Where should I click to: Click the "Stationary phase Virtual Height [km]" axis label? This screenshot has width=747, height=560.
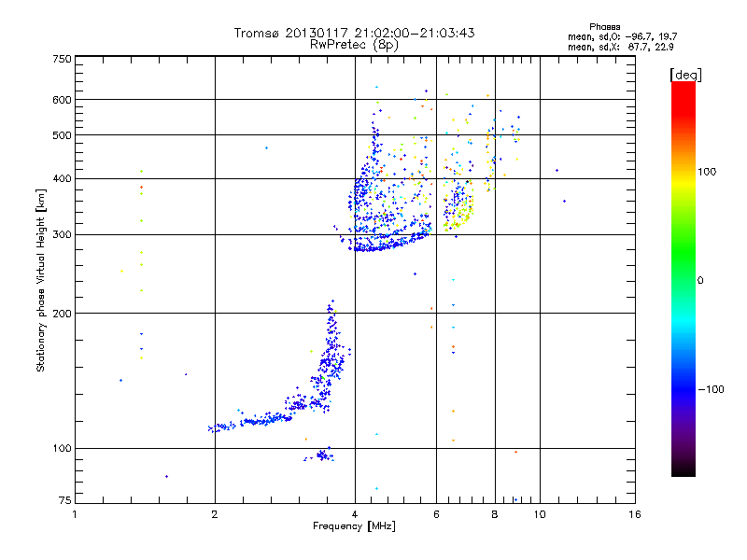pos(41,280)
